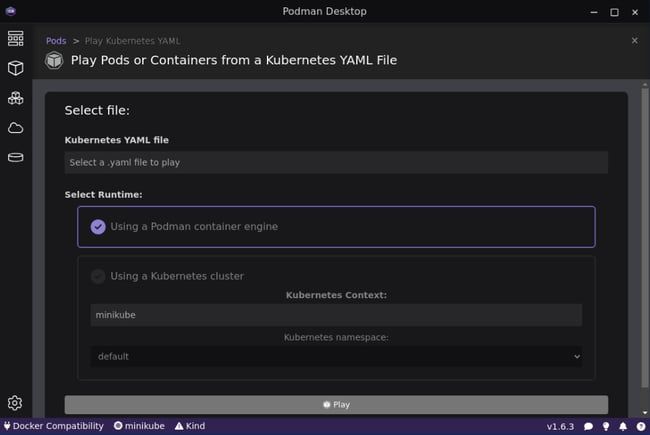Viewport: 650px width, 435px height.
Task: Open Docker Compatibility in status bar
Action: tap(53, 426)
